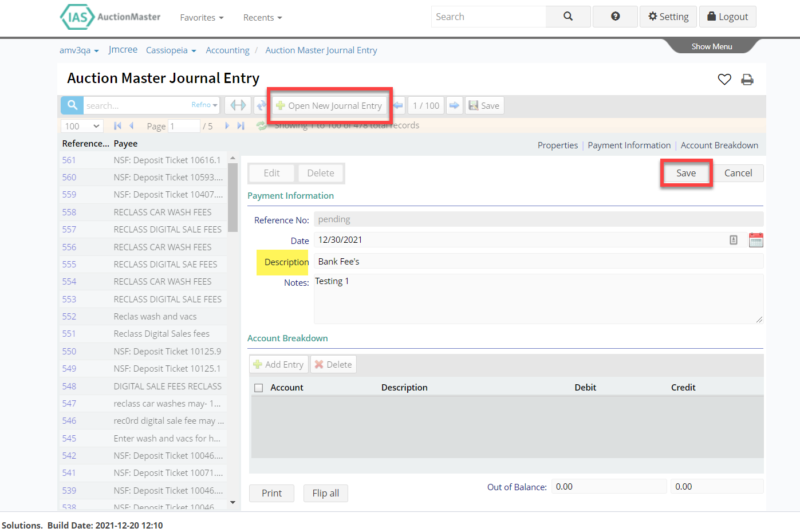The image size is (800, 532).
Task: Open the Recents dropdown
Action: pyautogui.click(x=263, y=18)
